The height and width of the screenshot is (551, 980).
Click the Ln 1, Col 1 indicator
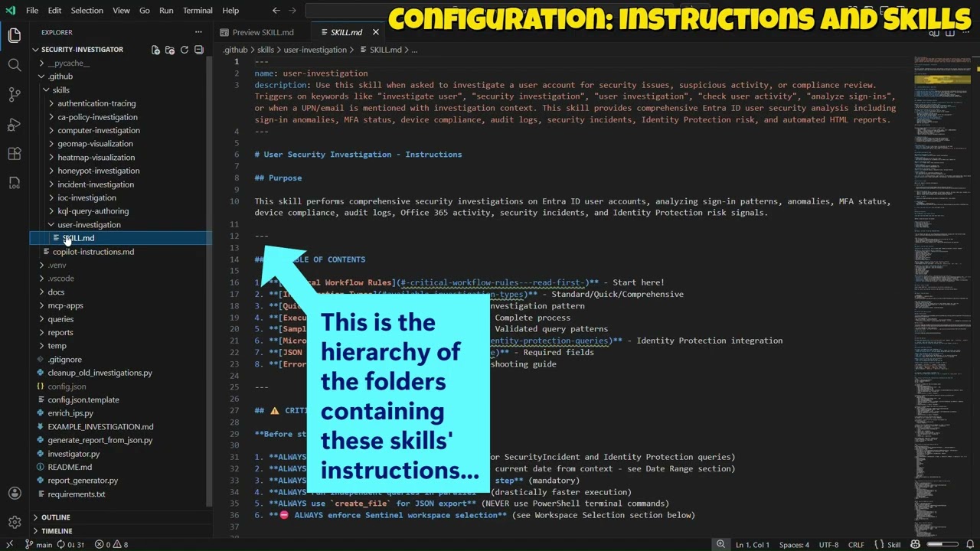point(753,545)
